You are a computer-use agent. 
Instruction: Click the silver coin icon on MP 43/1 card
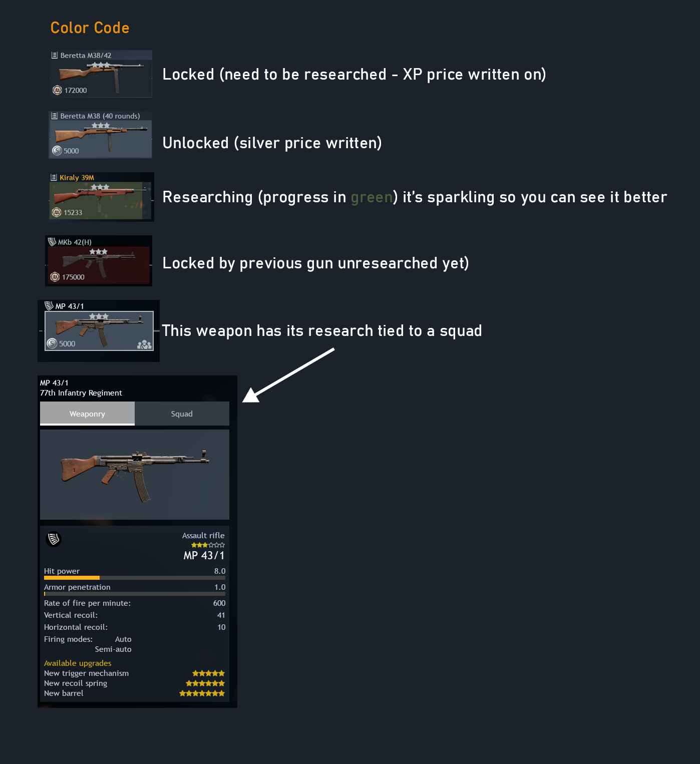(52, 343)
